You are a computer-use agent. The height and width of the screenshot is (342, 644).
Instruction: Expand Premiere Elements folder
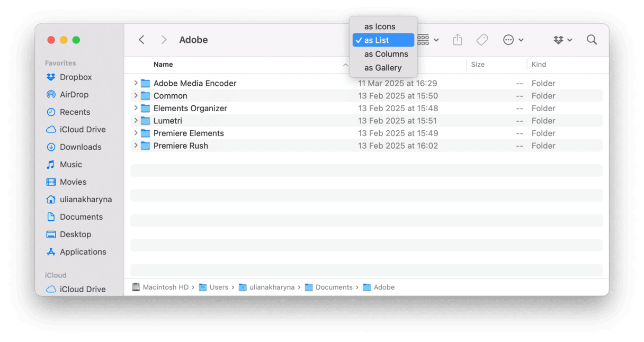point(136,133)
